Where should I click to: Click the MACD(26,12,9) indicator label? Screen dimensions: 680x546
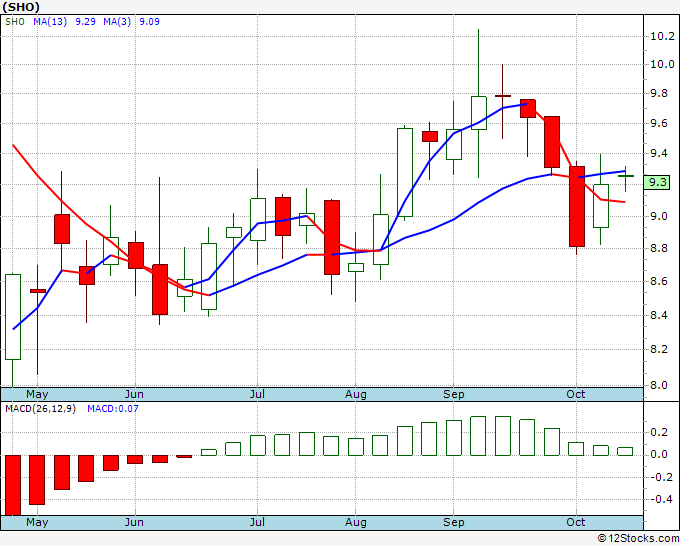click(40, 409)
